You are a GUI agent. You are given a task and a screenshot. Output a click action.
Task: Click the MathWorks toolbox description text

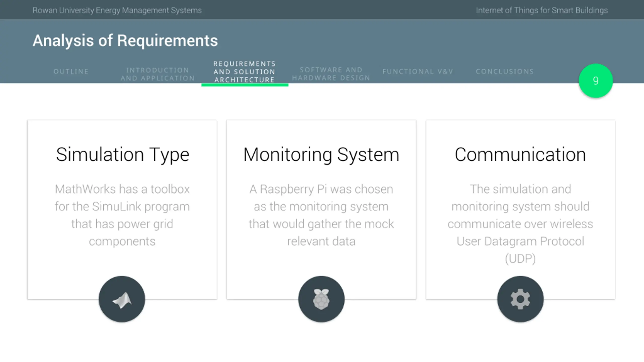coord(122,215)
